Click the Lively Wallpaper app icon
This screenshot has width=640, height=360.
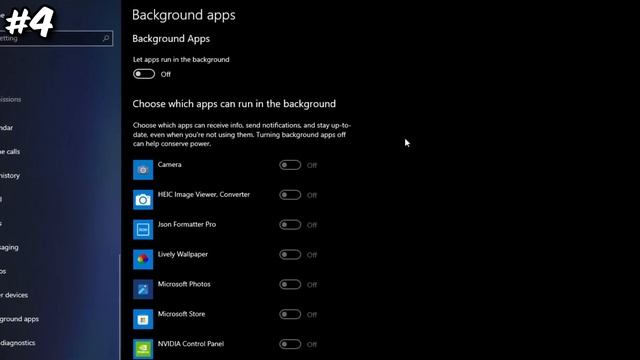coord(143,259)
